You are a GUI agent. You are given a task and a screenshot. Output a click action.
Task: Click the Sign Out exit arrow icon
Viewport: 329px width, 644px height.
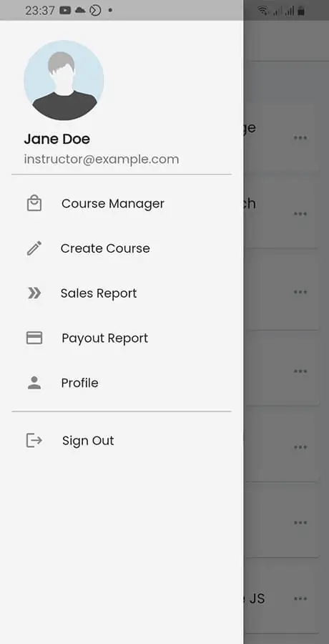tap(34, 440)
